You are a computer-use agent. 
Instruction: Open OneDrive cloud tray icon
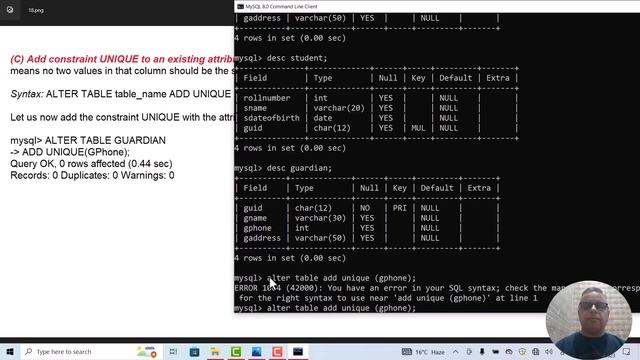click(509, 351)
